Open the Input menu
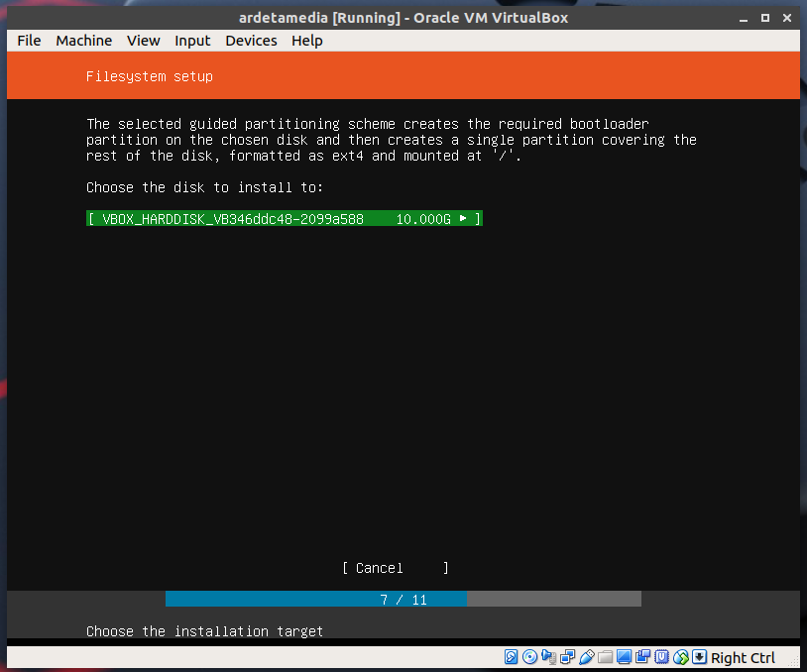Screen dimensions: 807x672 tap(192, 41)
